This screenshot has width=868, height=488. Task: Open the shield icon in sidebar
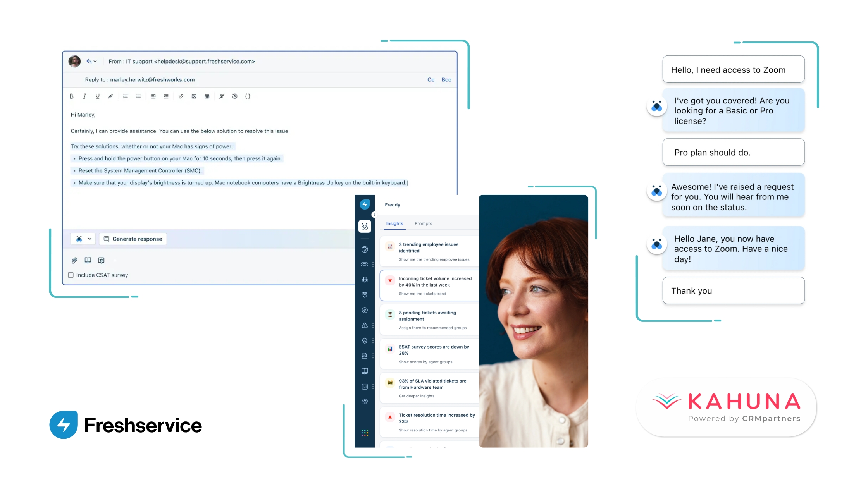tap(365, 295)
